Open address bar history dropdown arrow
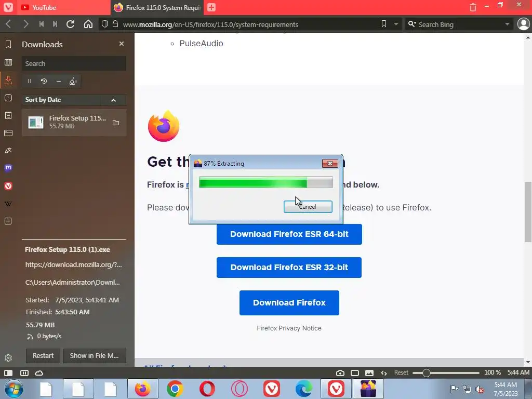This screenshot has width=532, height=399. coord(396,24)
